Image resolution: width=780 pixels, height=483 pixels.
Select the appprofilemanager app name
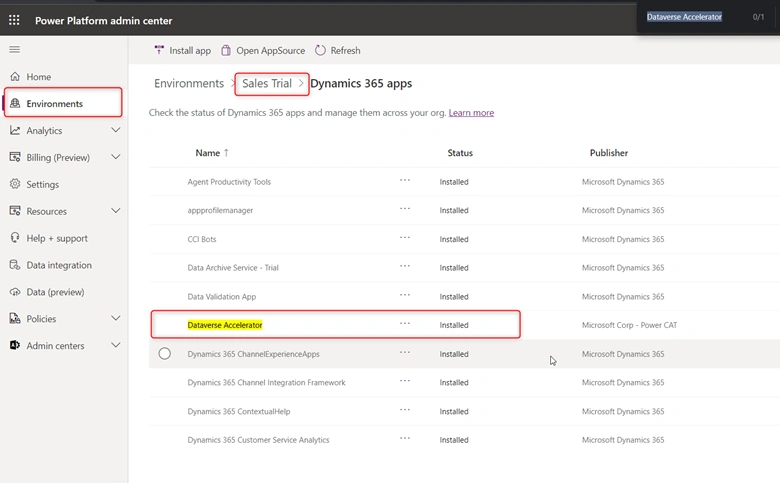[x=220, y=210]
